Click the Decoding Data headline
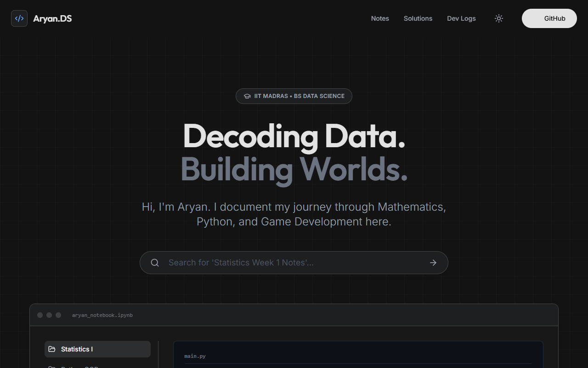 [294, 136]
